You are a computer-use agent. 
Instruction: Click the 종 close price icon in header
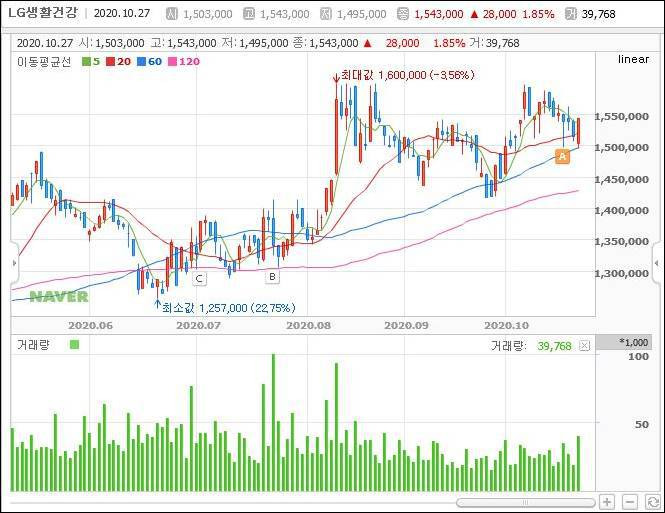[x=402, y=14]
